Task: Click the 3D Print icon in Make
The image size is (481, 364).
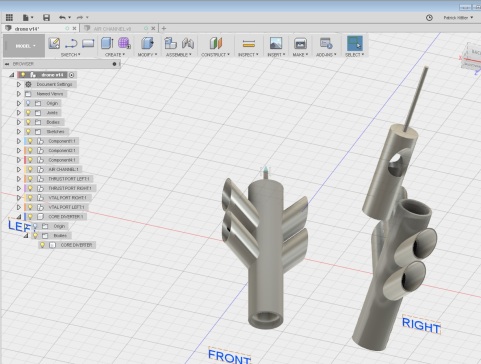Action: coord(300,43)
